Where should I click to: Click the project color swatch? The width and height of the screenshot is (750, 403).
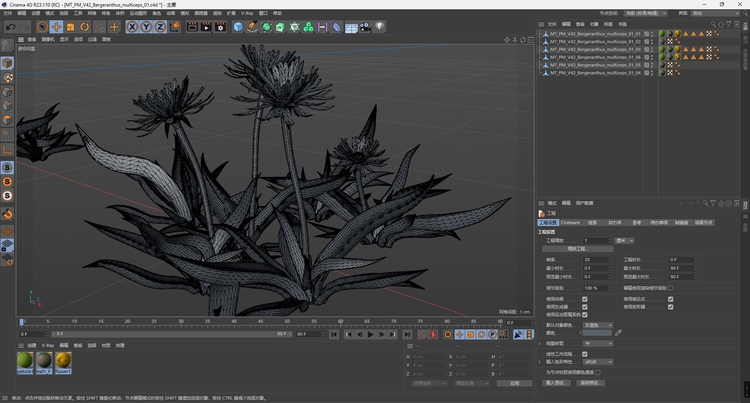(597, 333)
